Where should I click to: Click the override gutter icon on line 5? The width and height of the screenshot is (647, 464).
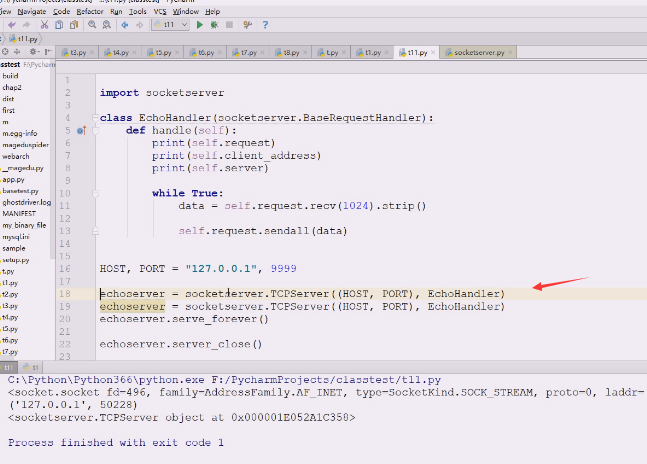81,131
